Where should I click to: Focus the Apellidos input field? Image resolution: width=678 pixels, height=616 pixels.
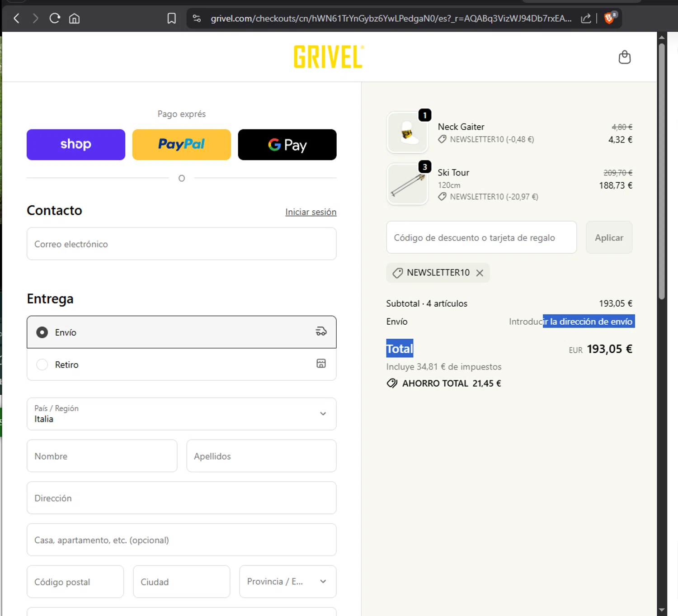[x=261, y=456]
